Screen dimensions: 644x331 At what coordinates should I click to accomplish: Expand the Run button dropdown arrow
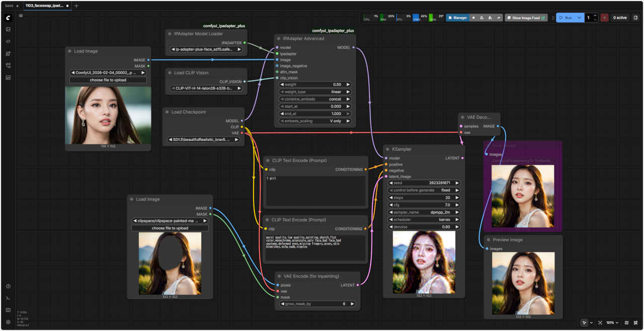coord(580,18)
